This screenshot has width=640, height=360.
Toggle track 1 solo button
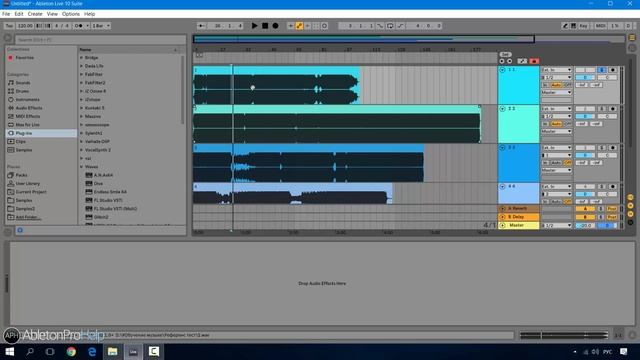tap(602, 70)
